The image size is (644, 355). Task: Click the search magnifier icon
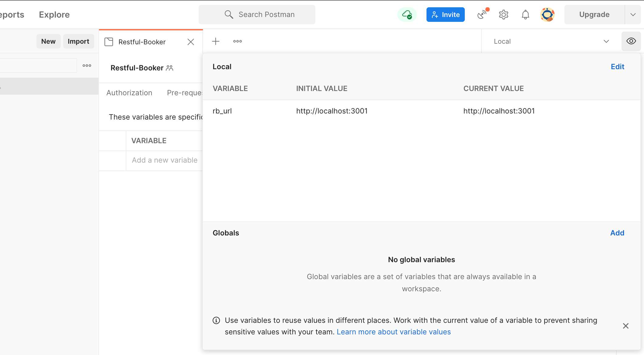[229, 15]
